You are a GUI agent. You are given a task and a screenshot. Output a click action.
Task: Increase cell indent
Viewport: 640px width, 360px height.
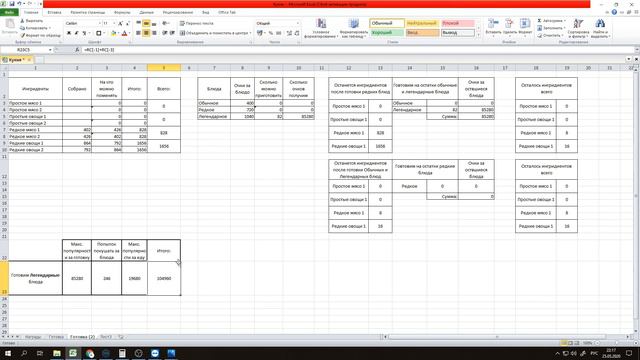click(172, 33)
